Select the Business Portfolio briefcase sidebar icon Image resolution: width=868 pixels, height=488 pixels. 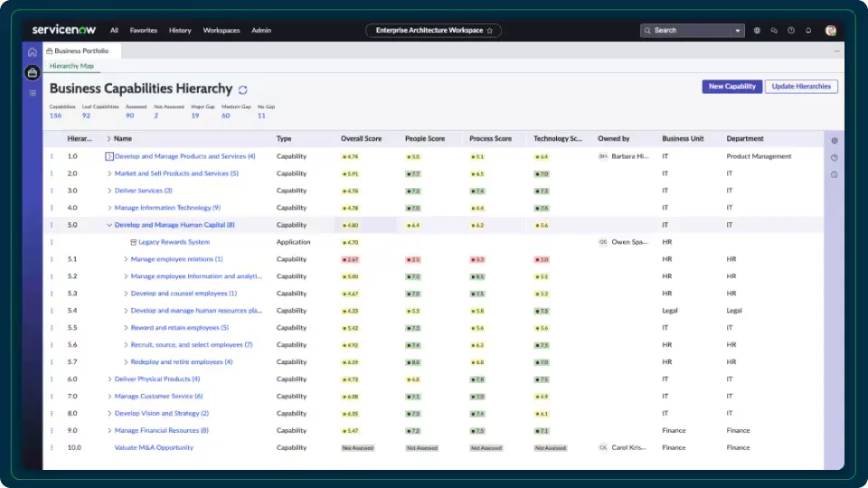(x=33, y=72)
